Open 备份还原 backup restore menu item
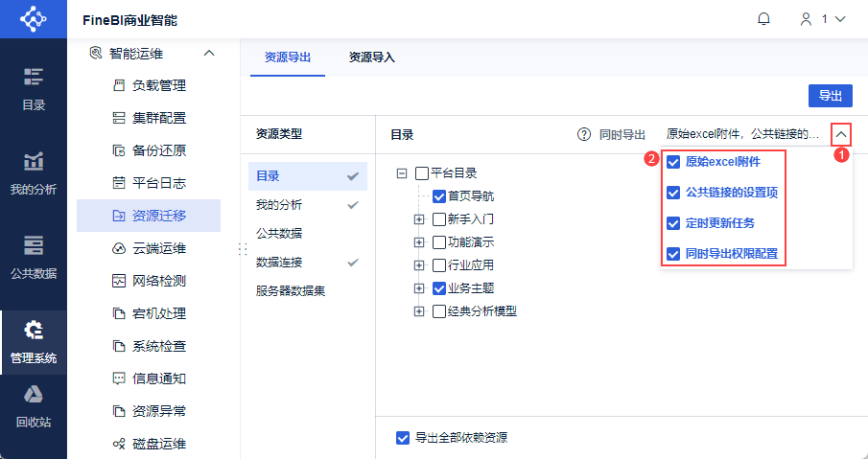 [x=158, y=150]
